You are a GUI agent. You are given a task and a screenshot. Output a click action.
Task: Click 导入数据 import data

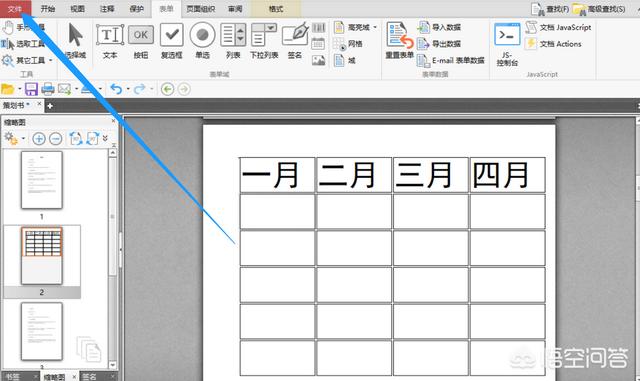[x=439, y=27]
